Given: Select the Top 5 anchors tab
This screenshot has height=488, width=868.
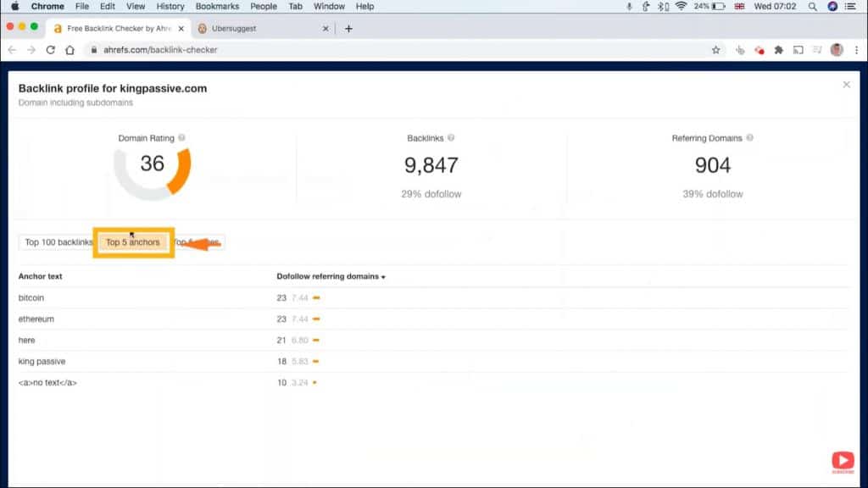Looking at the screenshot, I should [133, 242].
